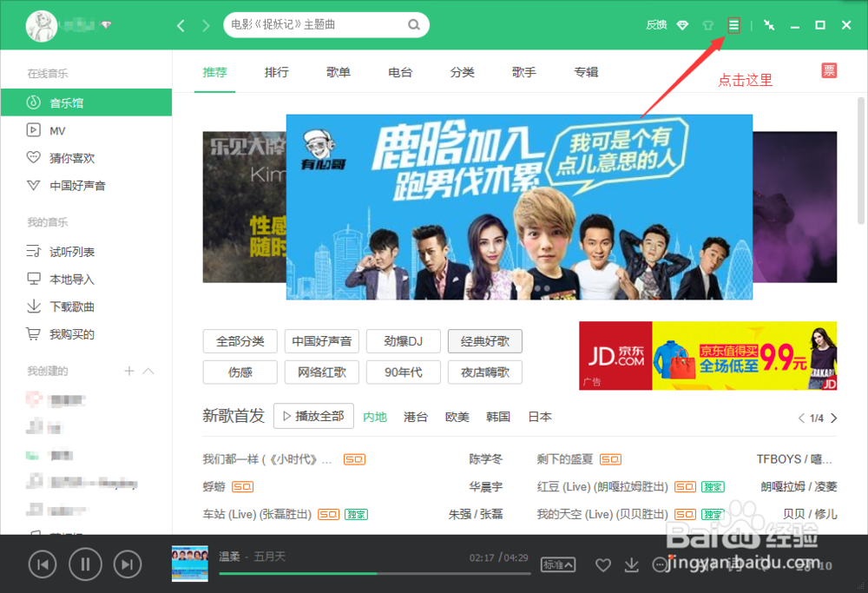868x593 pixels.
Task: Add a new playlist with the plus icon
Action: tap(129, 371)
